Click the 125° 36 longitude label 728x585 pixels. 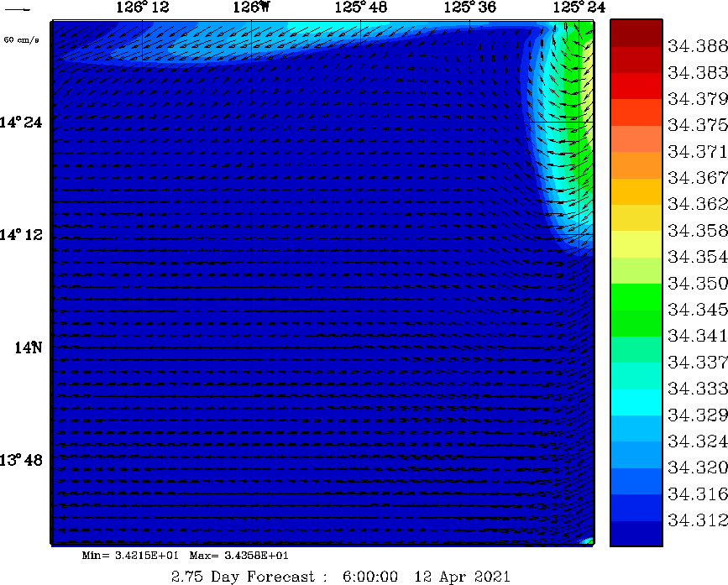(470, 7)
